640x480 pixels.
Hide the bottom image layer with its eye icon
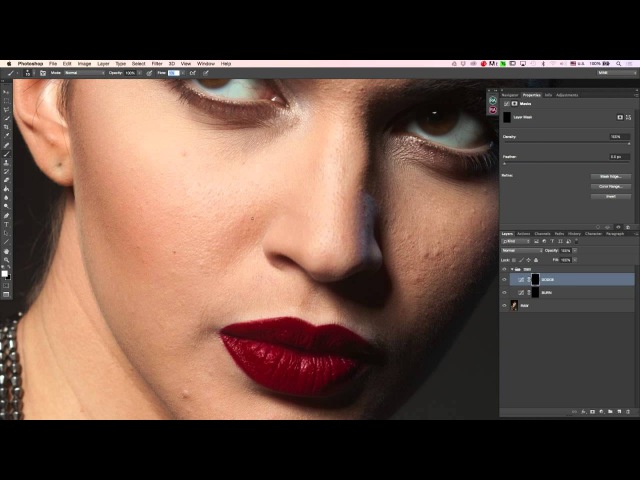pyautogui.click(x=504, y=305)
